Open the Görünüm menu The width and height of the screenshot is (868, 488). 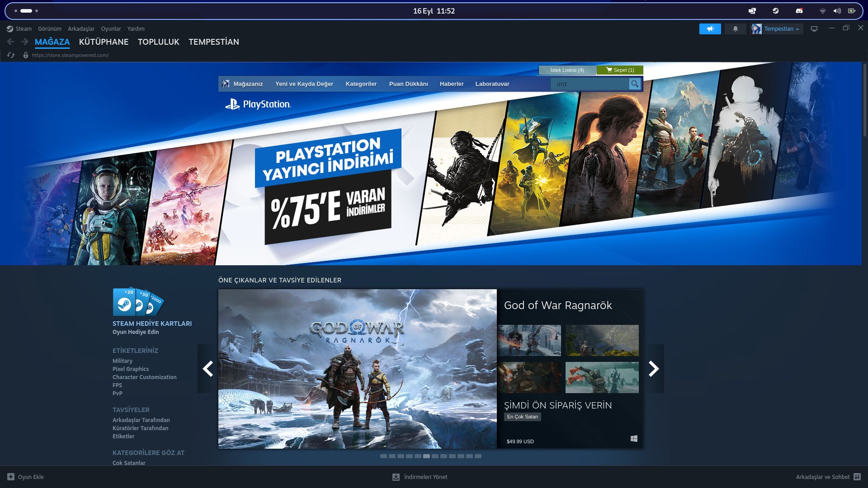click(49, 29)
